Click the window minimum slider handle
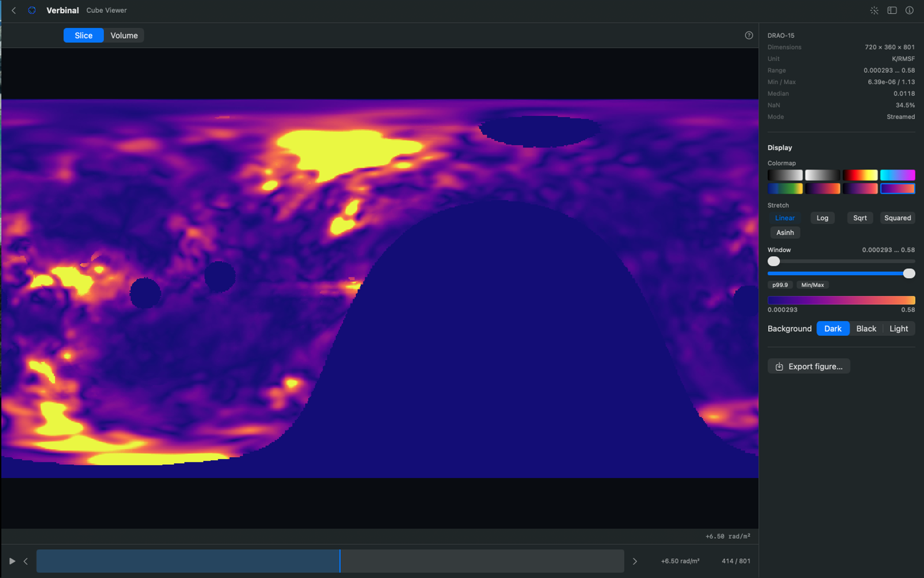Viewport: 924px width, 578px height. pyautogui.click(x=774, y=261)
